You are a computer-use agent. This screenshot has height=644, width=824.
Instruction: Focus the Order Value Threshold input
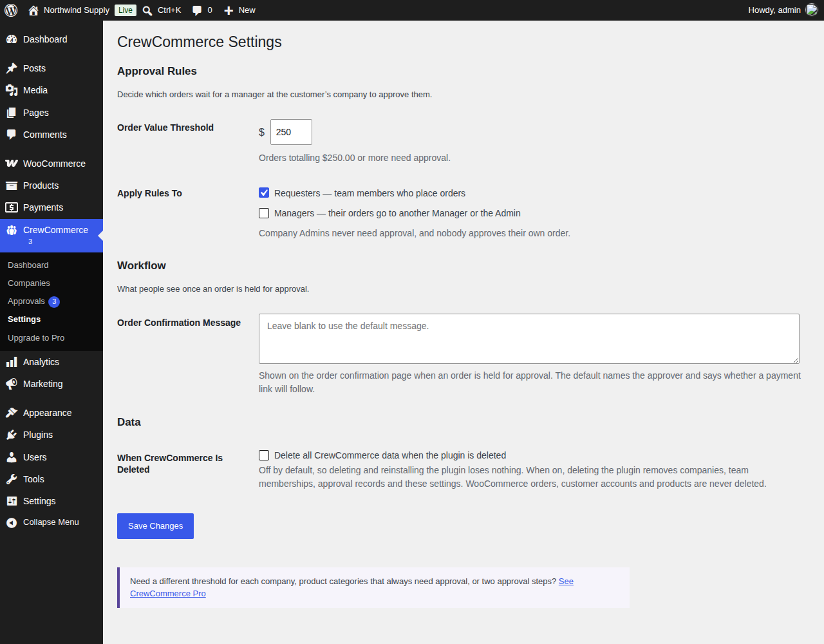291,132
